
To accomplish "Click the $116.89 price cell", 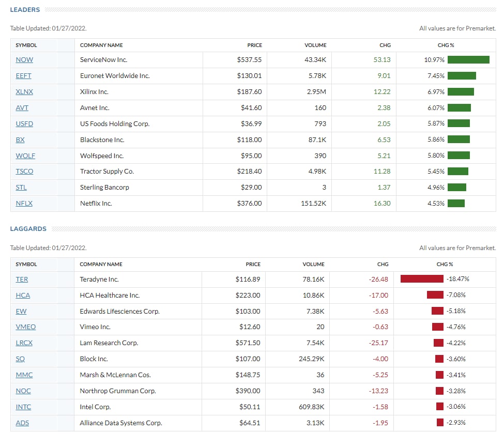I will coord(248,280).
